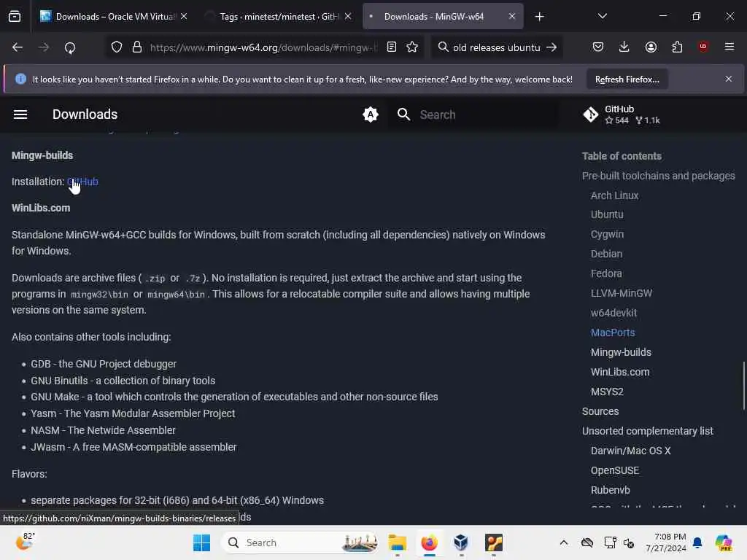The height and width of the screenshot is (560, 747).
Task: Close the Oracle VM VirtualBox tab
Action: pos(184,16)
